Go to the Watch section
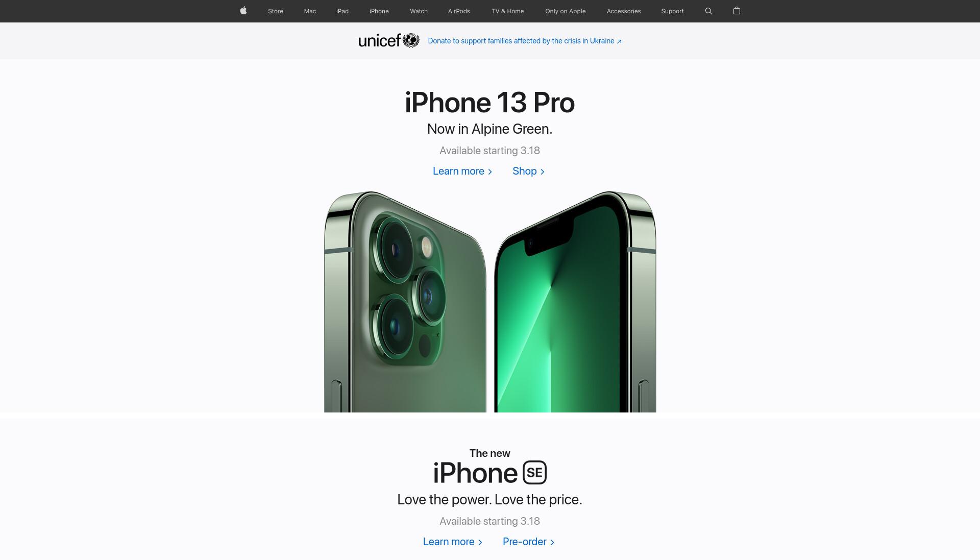Screen dimensions: 980x560 click(419, 11)
